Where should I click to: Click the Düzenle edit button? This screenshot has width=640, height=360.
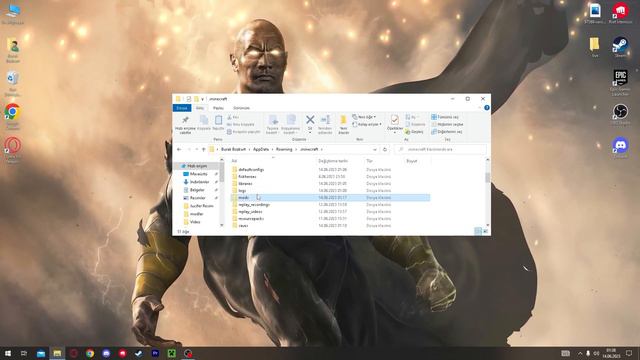pyautogui.click(x=415, y=124)
